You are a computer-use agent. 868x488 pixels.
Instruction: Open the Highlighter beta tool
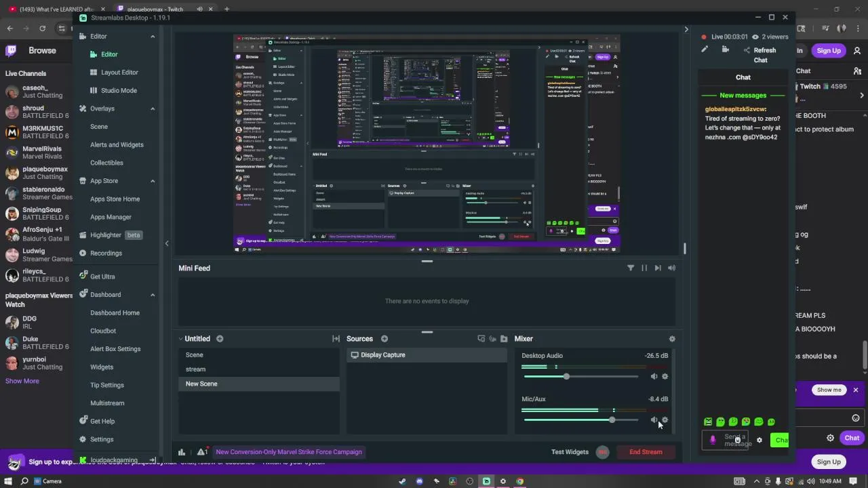tap(110, 235)
